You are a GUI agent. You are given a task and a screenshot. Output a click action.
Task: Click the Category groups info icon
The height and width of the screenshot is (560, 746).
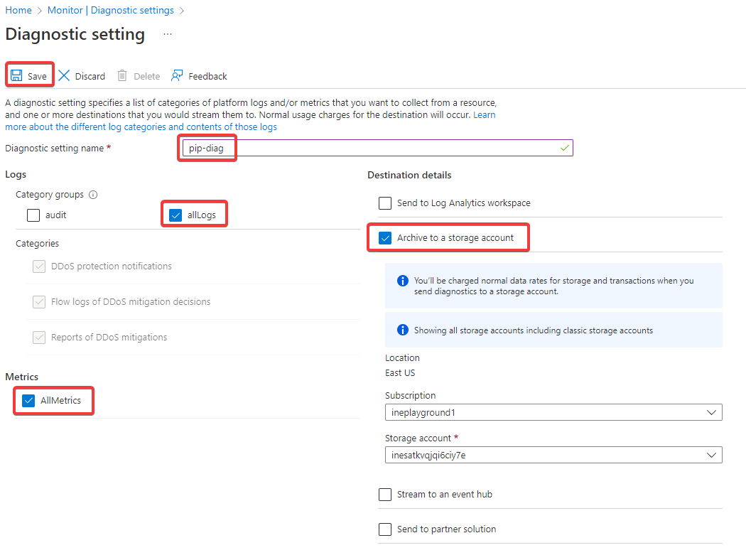(93, 195)
